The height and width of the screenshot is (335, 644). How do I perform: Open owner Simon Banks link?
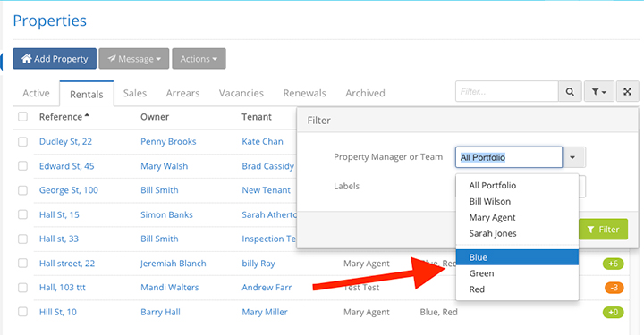[x=166, y=214]
